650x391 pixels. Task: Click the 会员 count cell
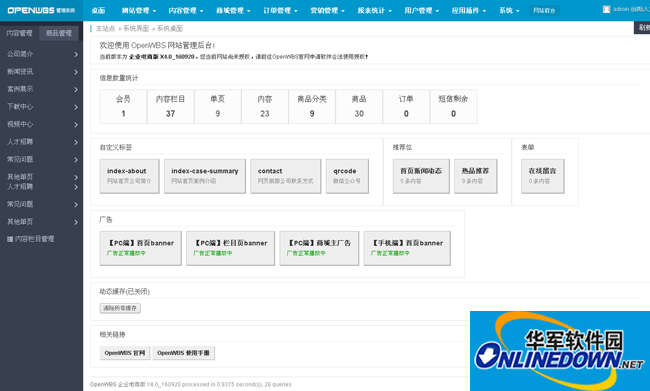pyautogui.click(x=123, y=107)
